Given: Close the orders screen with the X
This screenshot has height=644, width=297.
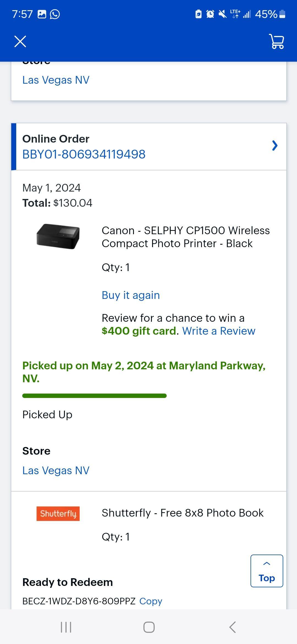Looking at the screenshot, I should (20, 41).
